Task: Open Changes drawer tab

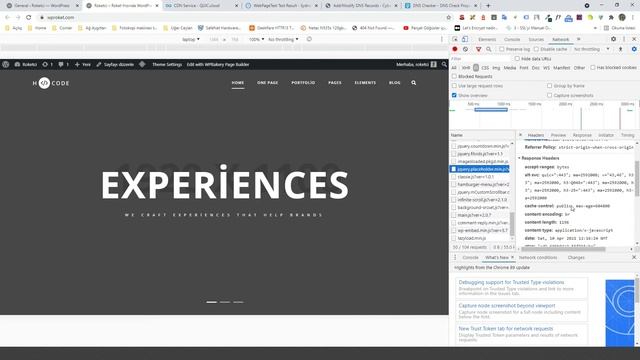Action: click(x=576, y=258)
